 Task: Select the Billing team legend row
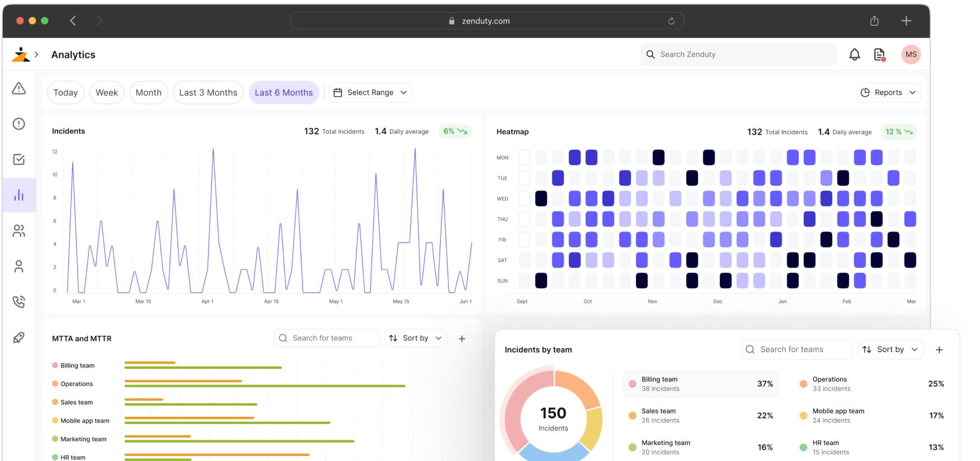[700, 384]
